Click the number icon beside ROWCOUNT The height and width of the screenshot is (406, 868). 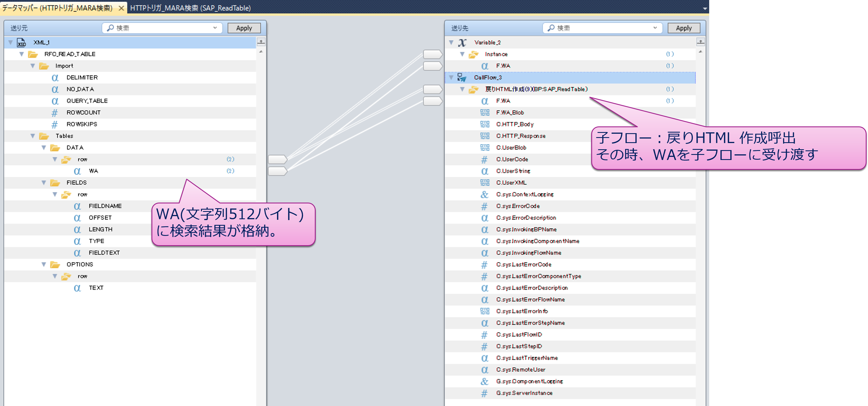[x=54, y=113]
